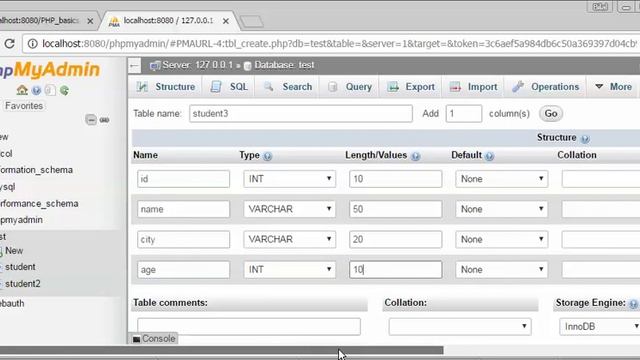Open Type dropdown for id column
Image resolution: width=640 pixels, height=360 pixels.
[290, 179]
